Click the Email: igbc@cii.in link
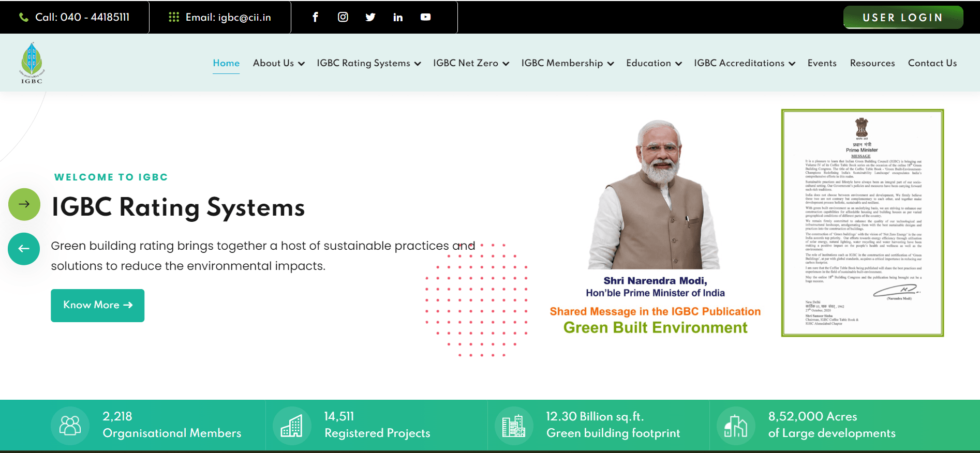This screenshot has width=980, height=453. tap(228, 17)
